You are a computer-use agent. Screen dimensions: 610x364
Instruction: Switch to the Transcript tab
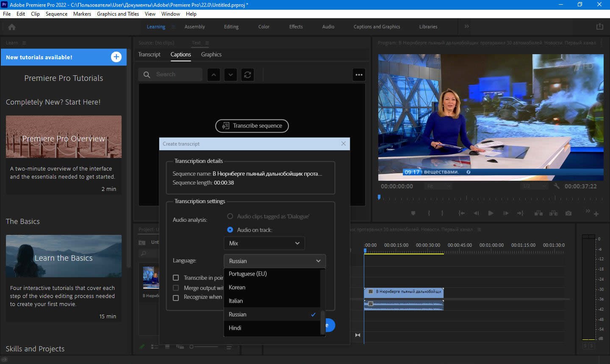coord(149,55)
